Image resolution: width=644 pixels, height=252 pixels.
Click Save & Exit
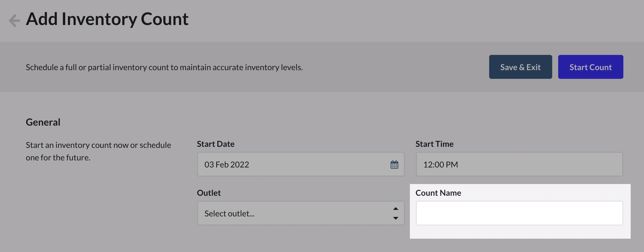click(520, 67)
